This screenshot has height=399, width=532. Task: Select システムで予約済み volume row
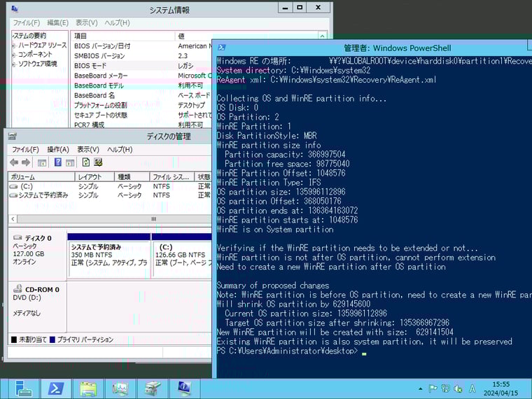pyautogui.click(x=110, y=195)
